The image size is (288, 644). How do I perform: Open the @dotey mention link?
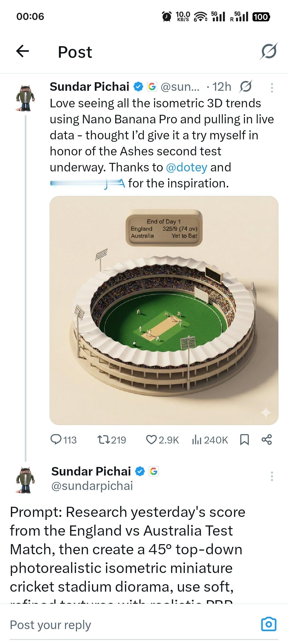(186, 167)
